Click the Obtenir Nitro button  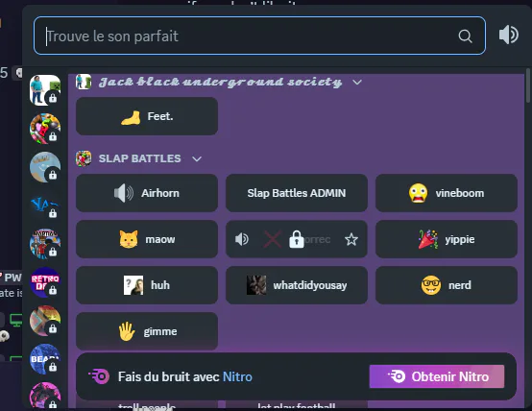pyautogui.click(x=437, y=376)
